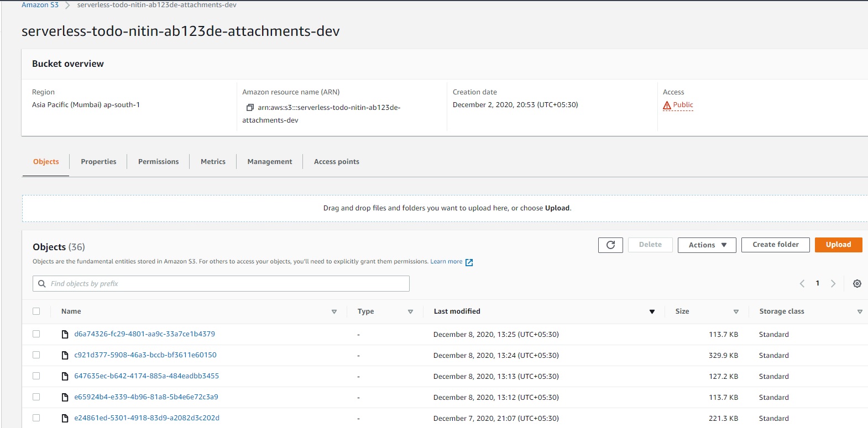Select checkbox for object 647635ec-b642-4174-885a-484eadbb3455
This screenshot has height=428, width=868.
(36, 376)
